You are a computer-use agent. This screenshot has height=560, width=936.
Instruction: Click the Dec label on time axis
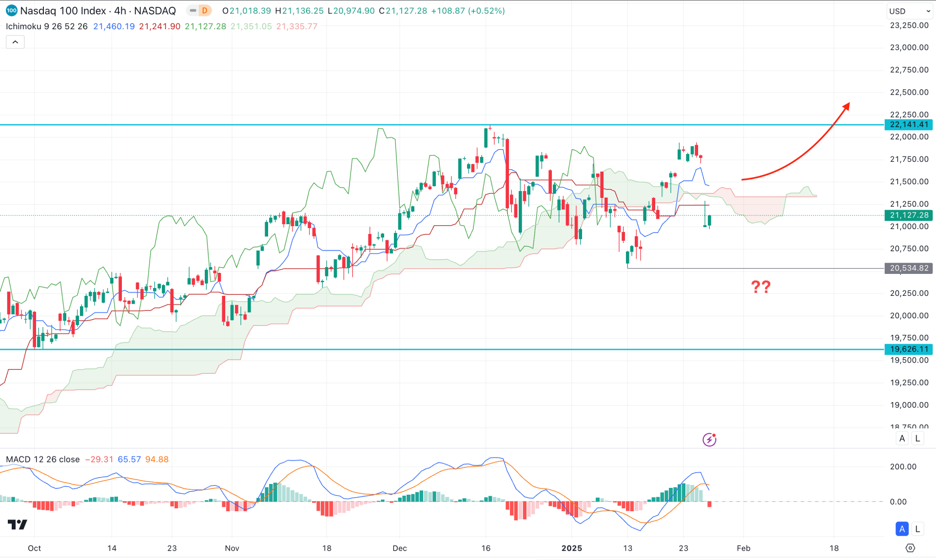pyautogui.click(x=400, y=548)
